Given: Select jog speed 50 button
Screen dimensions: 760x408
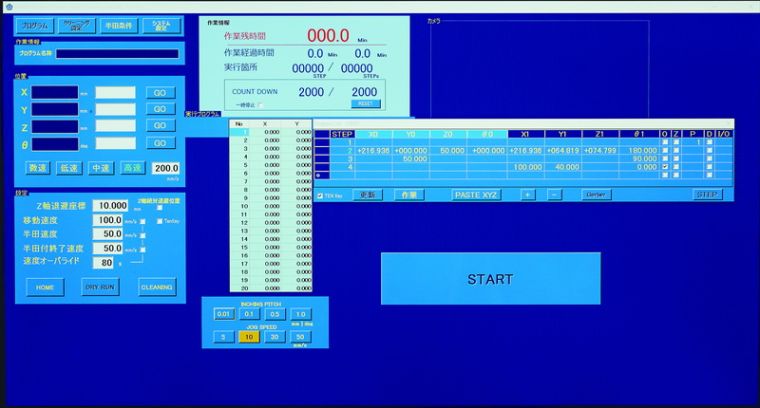Looking at the screenshot, I should tap(300, 337).
